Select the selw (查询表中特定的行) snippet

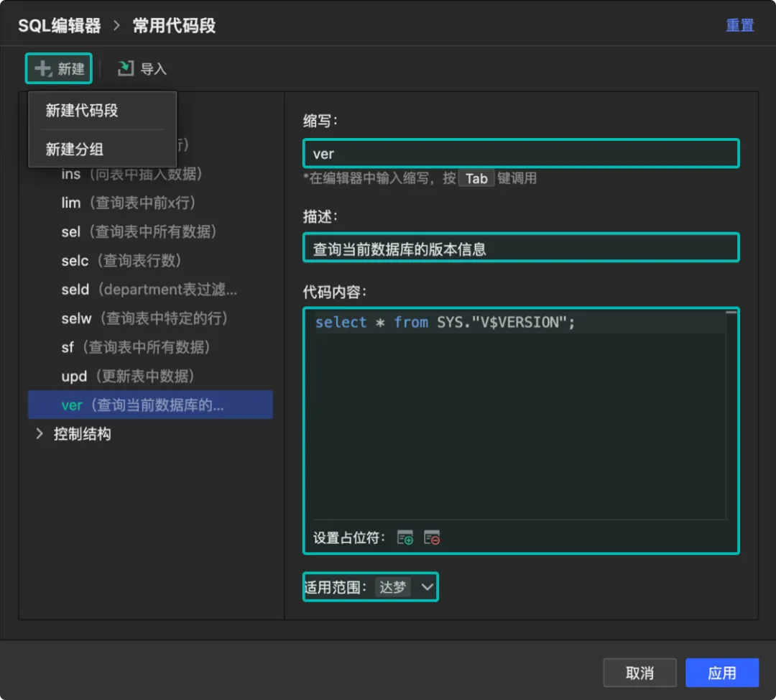[x=150, y=318]
